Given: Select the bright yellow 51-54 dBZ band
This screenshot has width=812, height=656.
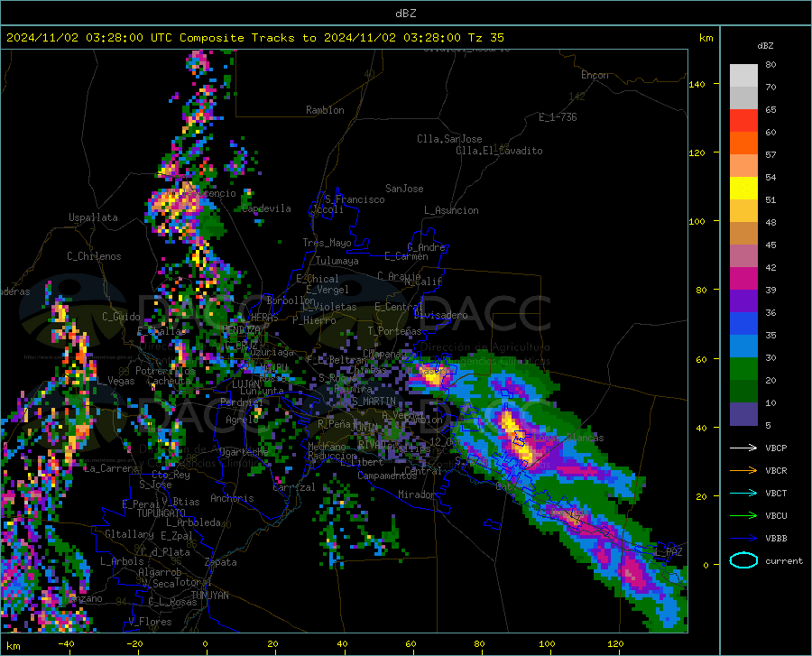Looking at the screenshot, I should point(743,189).
